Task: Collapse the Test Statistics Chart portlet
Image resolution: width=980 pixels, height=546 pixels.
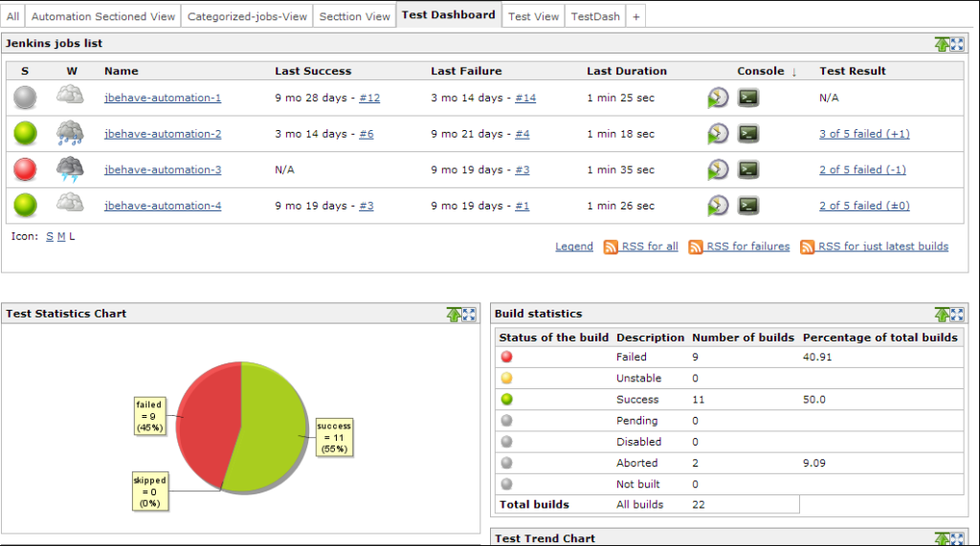Action: (454, 315)
